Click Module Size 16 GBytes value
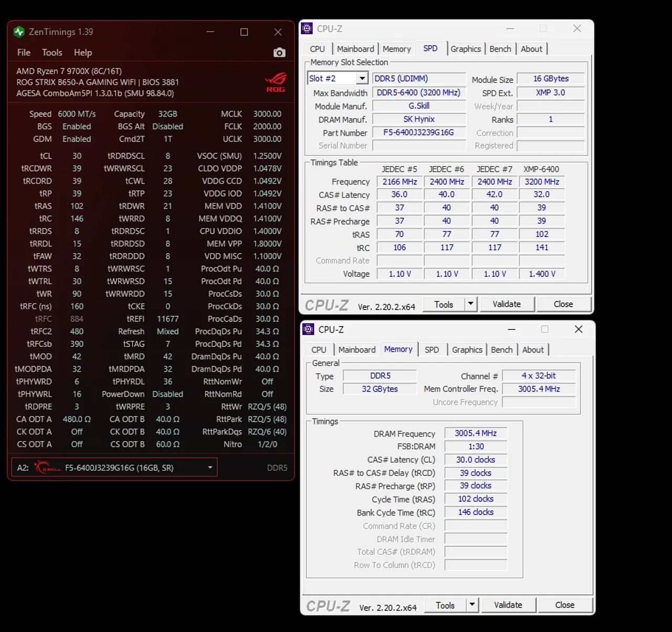This screenshot has width=672, height=632. (551, 78)
